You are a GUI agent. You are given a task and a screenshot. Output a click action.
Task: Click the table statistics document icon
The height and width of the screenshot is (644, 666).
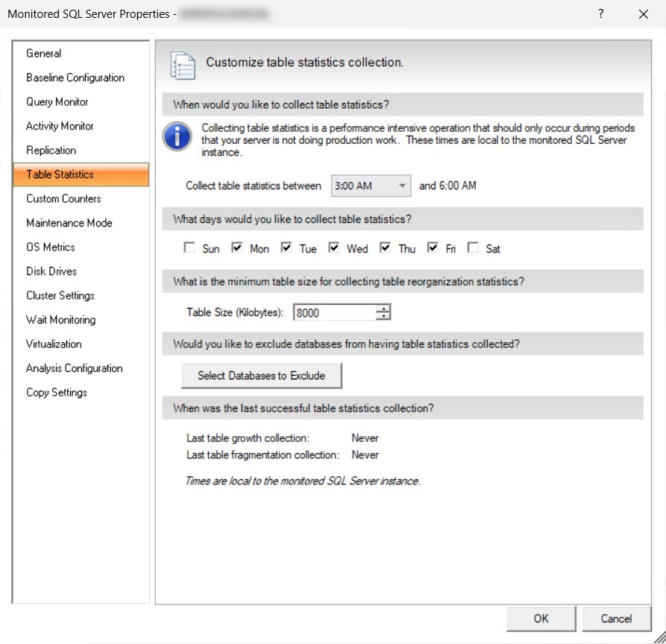point(183,64)
